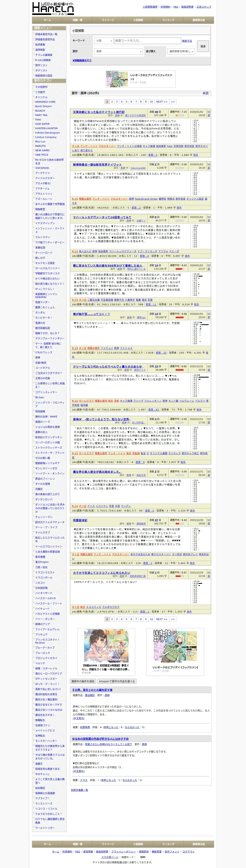Click rating bar 調整平均 7.25 of 天草四郎 novel

point(179,115)
